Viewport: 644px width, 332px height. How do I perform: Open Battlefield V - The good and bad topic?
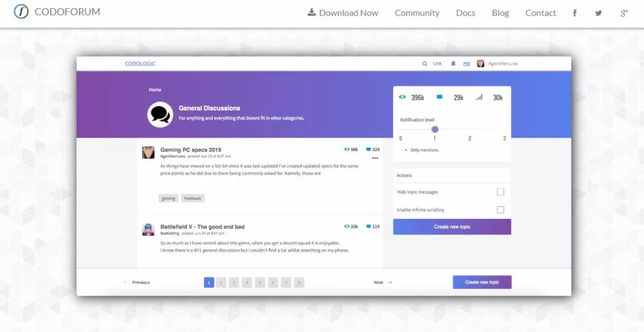coord(203,227)
